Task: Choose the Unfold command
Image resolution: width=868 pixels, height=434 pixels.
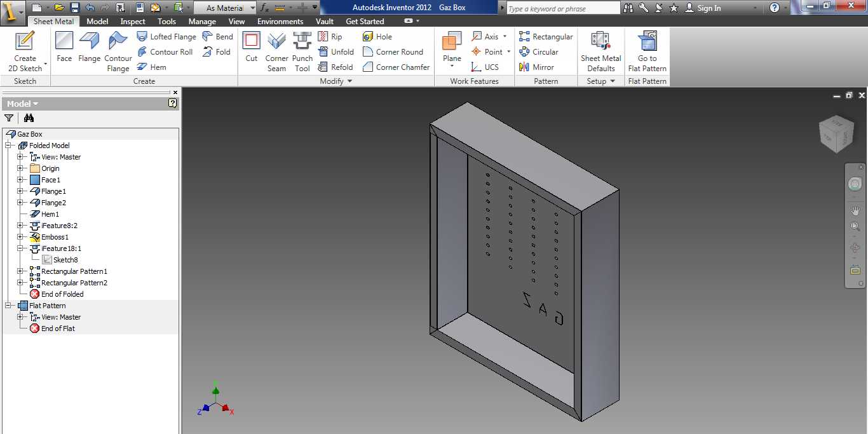Action: point(336,52)
